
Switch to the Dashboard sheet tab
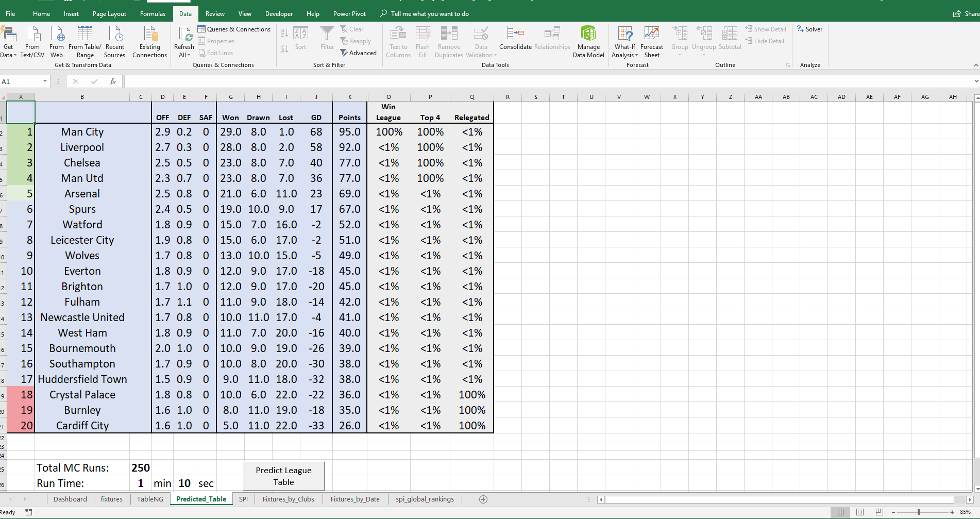click(x=70, y=499)
